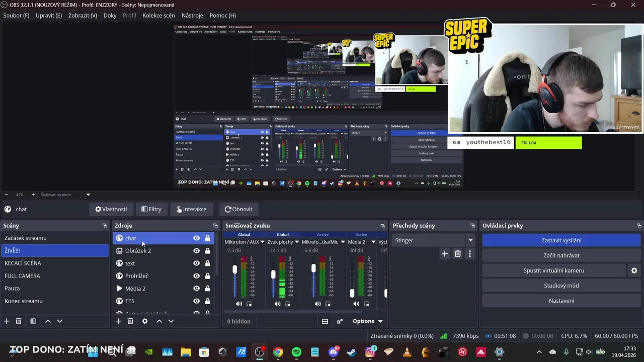
Task: Open Nástroje menu
Action: point(192,16)
